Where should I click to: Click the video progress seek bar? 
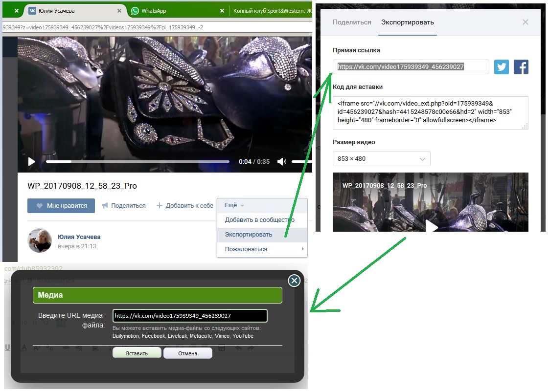tap(137, 162)
